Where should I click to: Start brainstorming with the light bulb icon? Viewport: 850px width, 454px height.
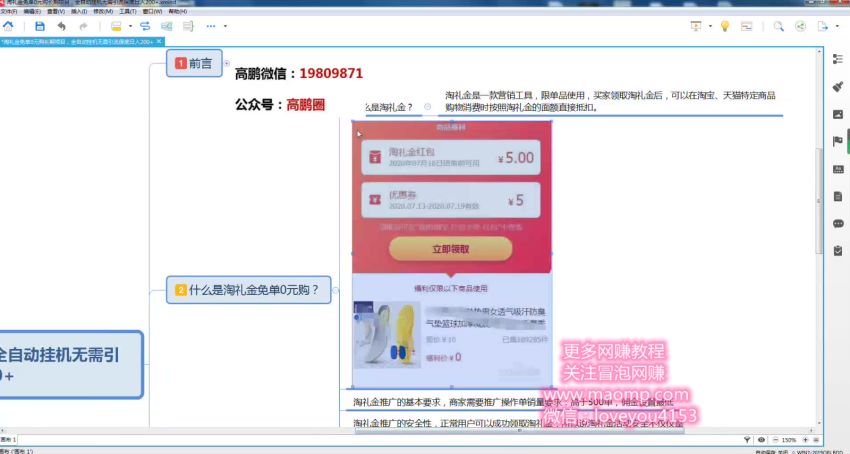pyautogui.click(x=725, y=26)
